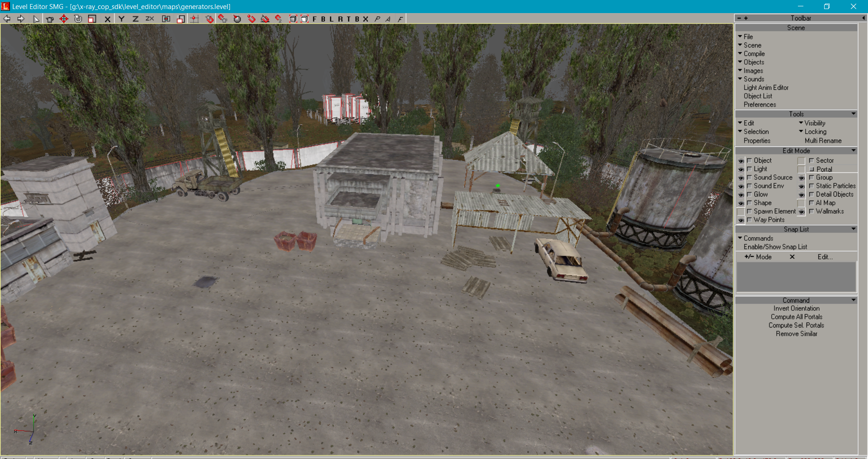Enable Light edit mode checkbox

click(x=749, y=169)
